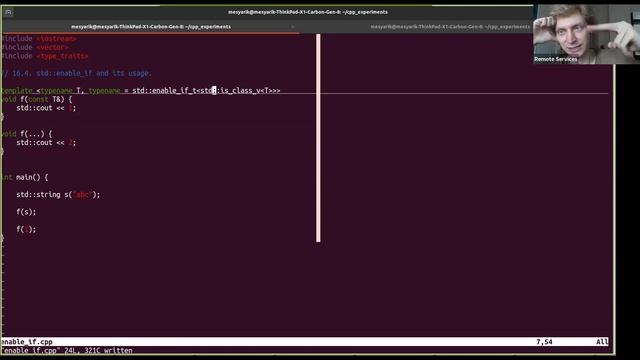This screenshot has width=640, height=360.
Task: Click 'is_class_v<T>' in the template line
Action: tap(246, 91)
